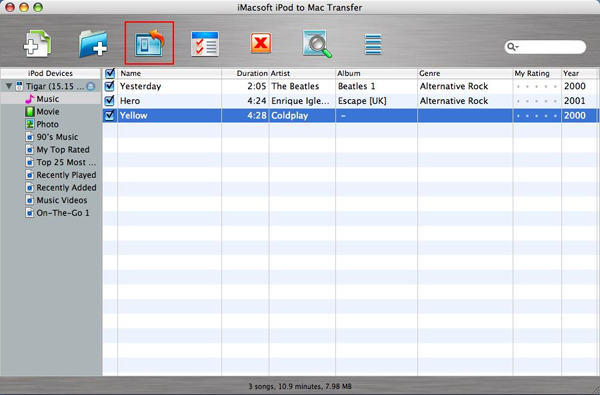600x395 pixels.
Task: Click the Tigar iPod device icon
Action: [x=19, y=86]
